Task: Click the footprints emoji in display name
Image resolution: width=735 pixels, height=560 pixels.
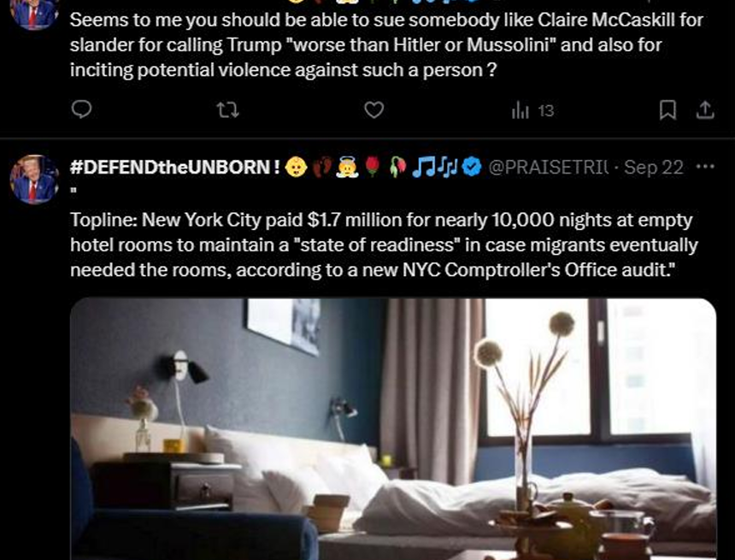Action: click(x=322, y=167)
